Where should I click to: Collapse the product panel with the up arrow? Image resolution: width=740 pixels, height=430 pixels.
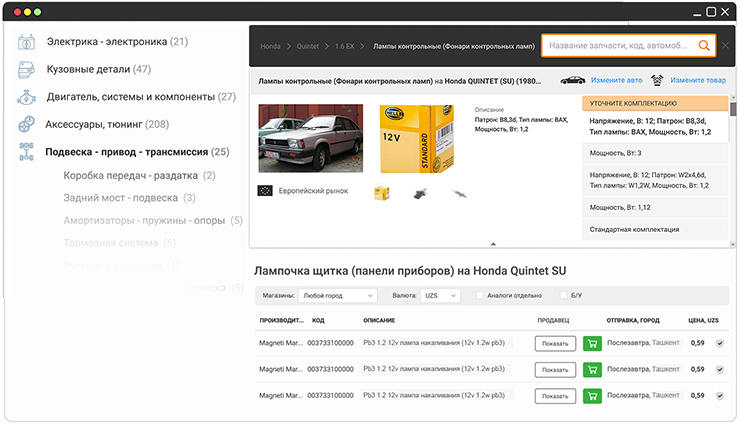[493, 244]
